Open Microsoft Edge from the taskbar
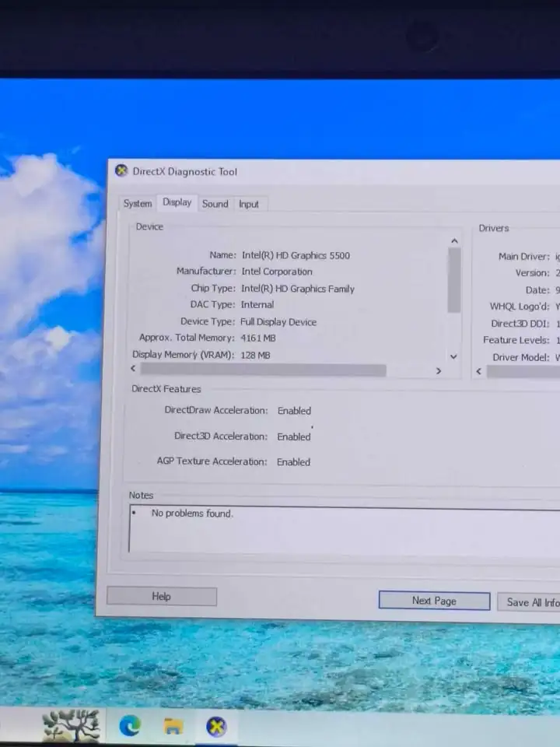Screen dimensions: 560x747 (130, 726)
